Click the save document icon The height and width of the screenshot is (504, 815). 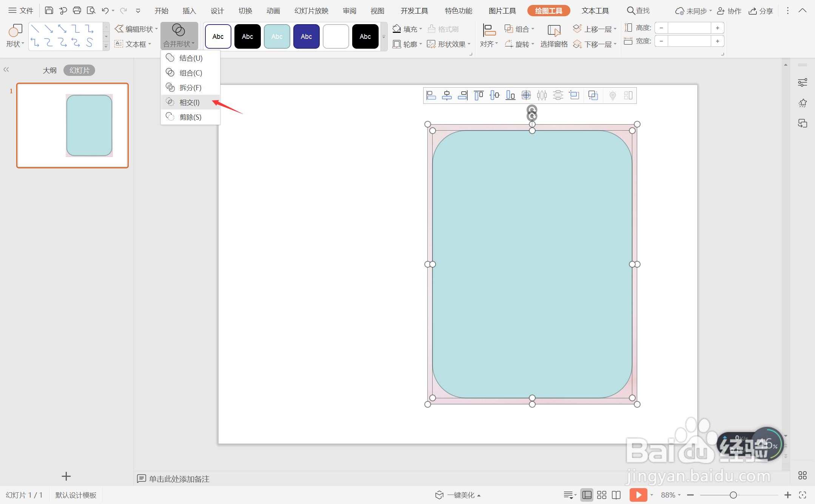pyautogui.click(x=49, y=11)
